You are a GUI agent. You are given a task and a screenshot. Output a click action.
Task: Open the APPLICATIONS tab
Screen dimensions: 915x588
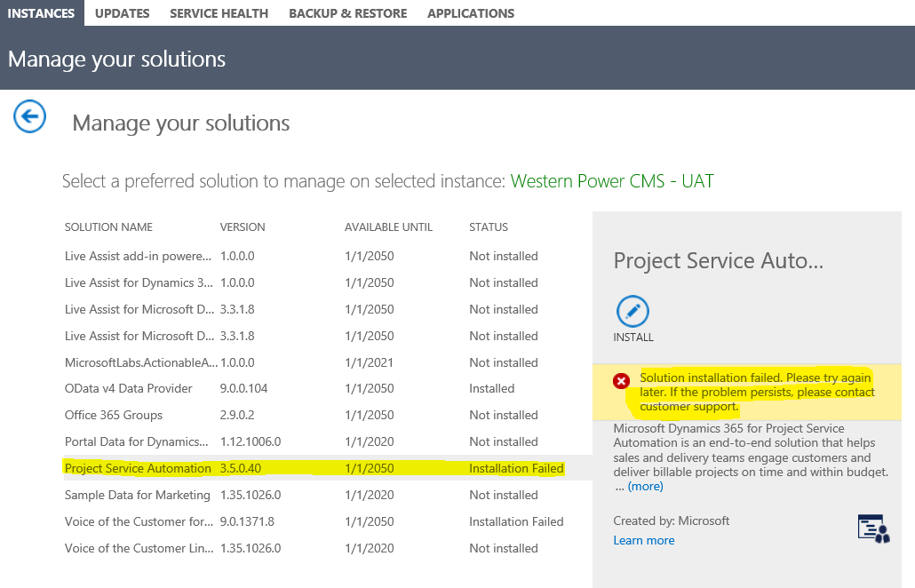(470, 12)
